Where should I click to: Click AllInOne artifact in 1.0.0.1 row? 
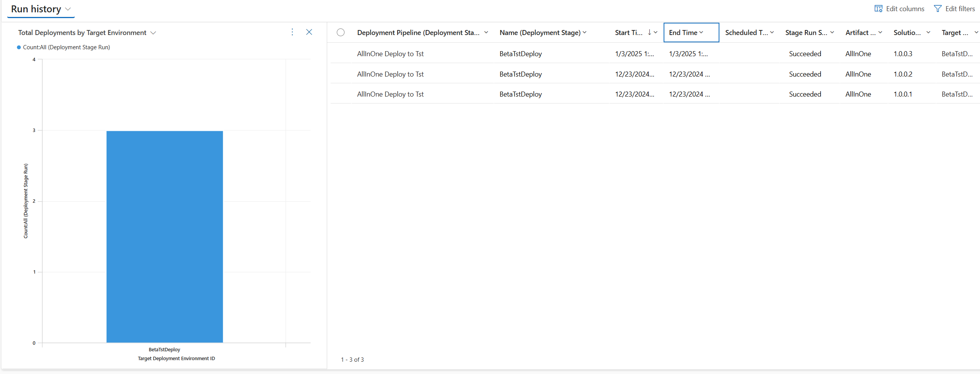coord(858,94)
